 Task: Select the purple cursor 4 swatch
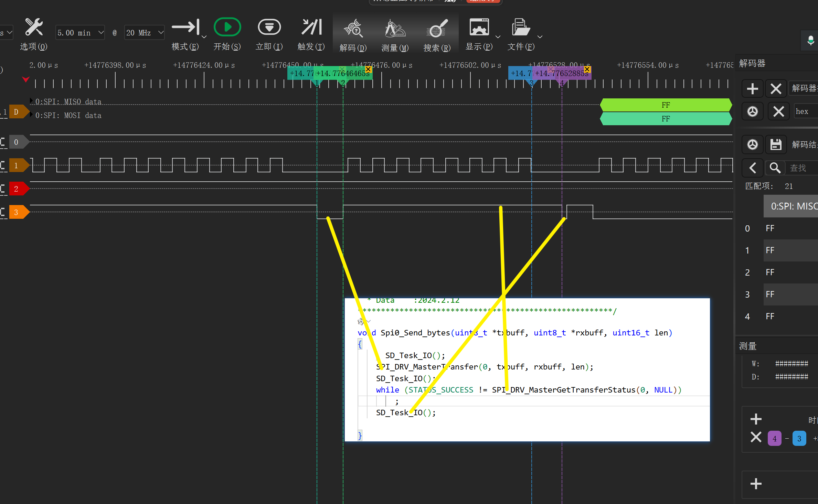pyautogui.click(x=774, y=438)
